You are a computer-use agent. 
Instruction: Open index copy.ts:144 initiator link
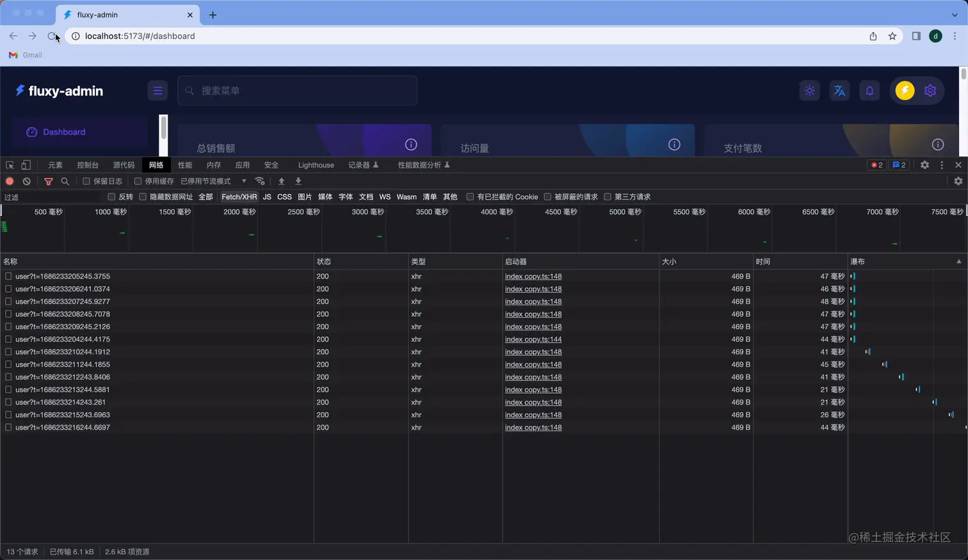[533, 339]
